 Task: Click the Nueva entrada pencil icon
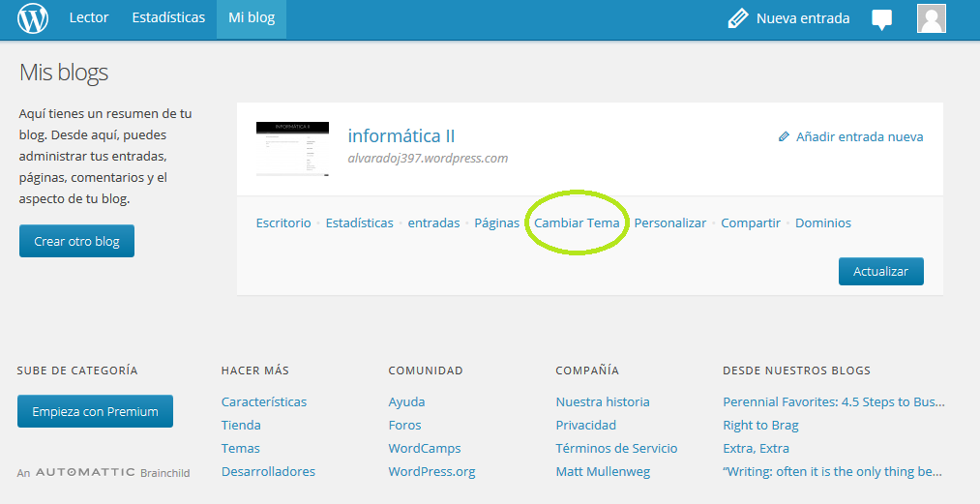(738, 18)
